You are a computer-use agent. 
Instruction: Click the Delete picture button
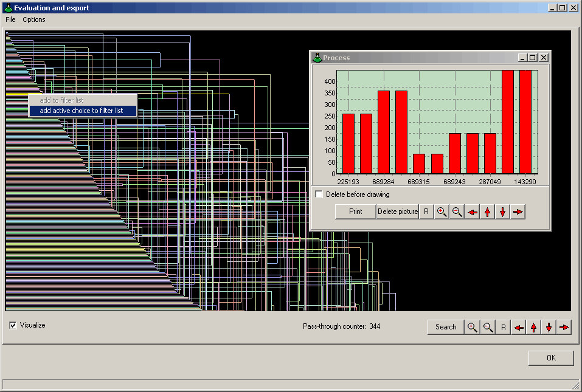pyautogui.click(x=398, y=211)
